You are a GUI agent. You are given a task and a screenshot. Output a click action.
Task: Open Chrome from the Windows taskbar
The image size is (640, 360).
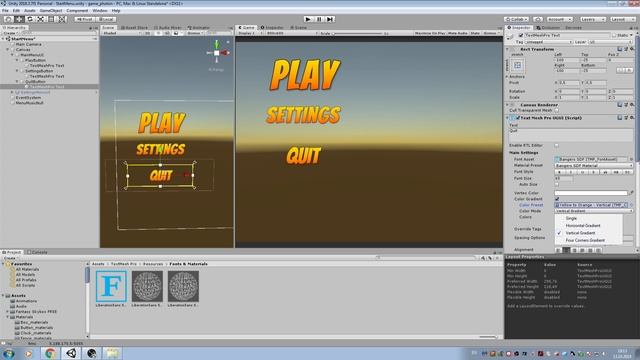[x=50, y=353]
